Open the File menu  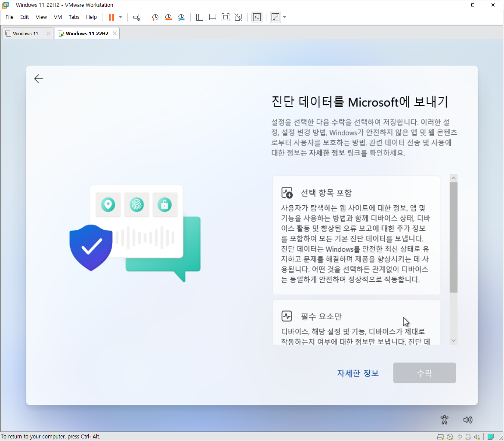point(9,17)
